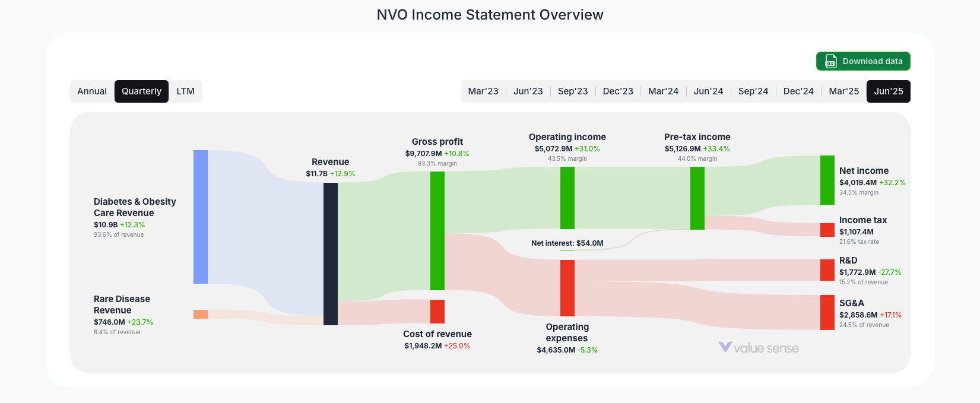Screen dimensions: 980x403
Task: Select the Jun'25 quarter
Action: pyautogui.click(x=889, y=91)
